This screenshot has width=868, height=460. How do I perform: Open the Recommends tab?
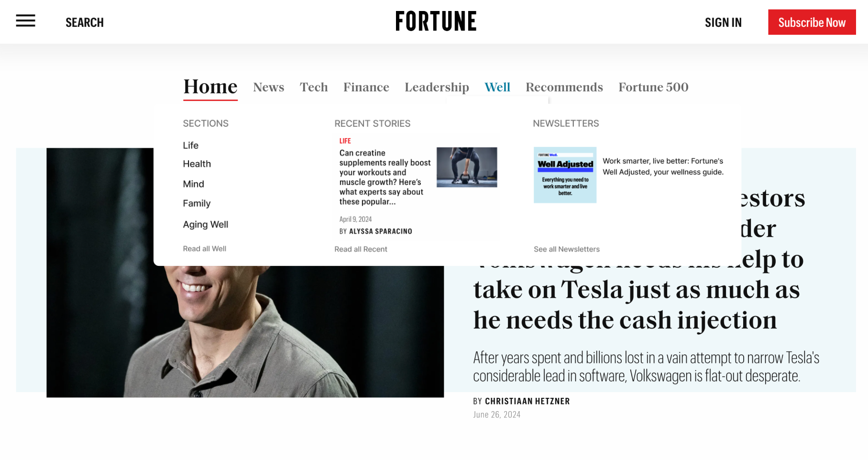point(564,87)
